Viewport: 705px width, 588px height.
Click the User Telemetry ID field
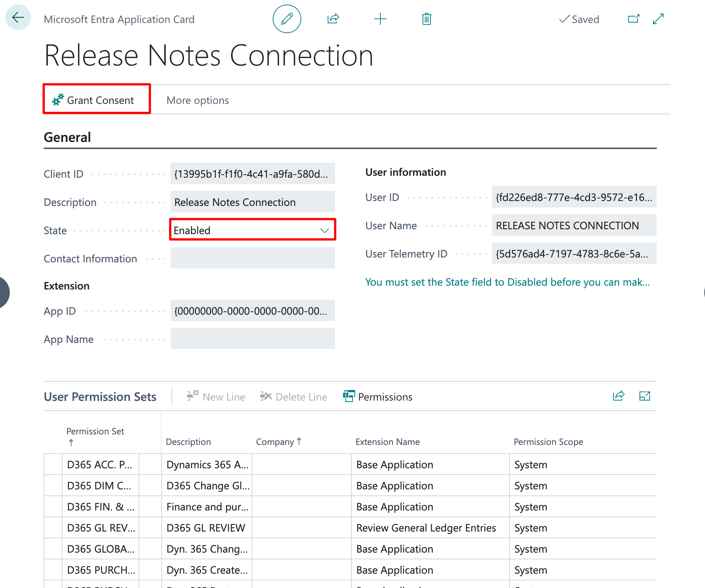(574, 253)
